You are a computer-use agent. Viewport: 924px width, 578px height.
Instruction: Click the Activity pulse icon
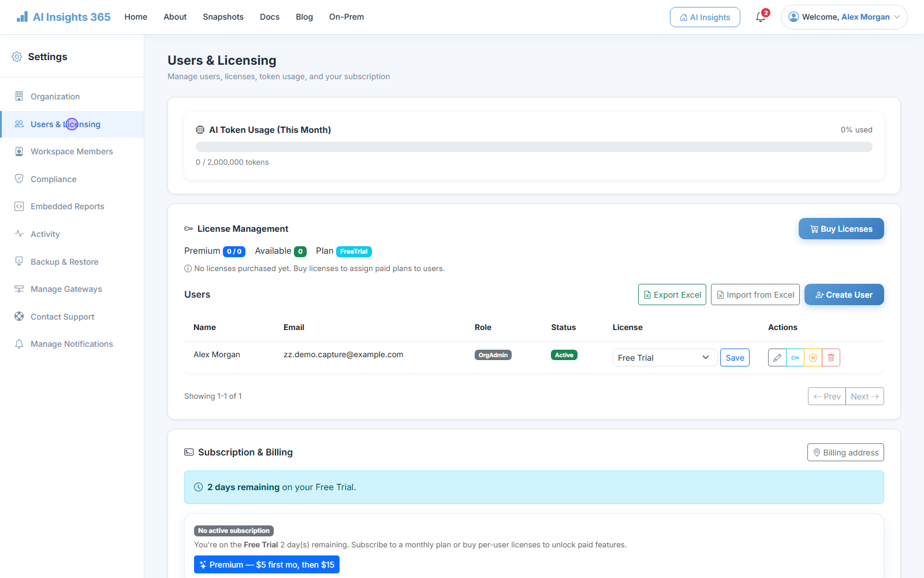click(19, 234)
